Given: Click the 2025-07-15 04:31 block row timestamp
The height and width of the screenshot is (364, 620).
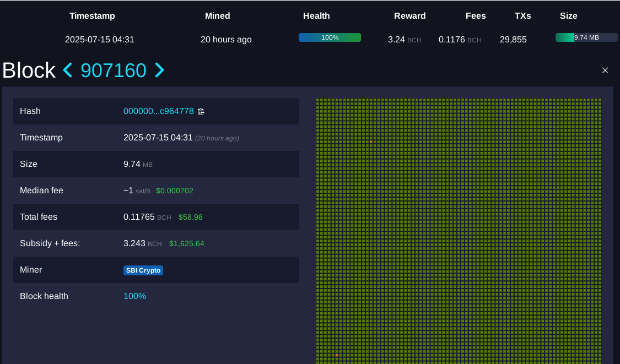Looking at the screenshot, I should pos(100,40).
